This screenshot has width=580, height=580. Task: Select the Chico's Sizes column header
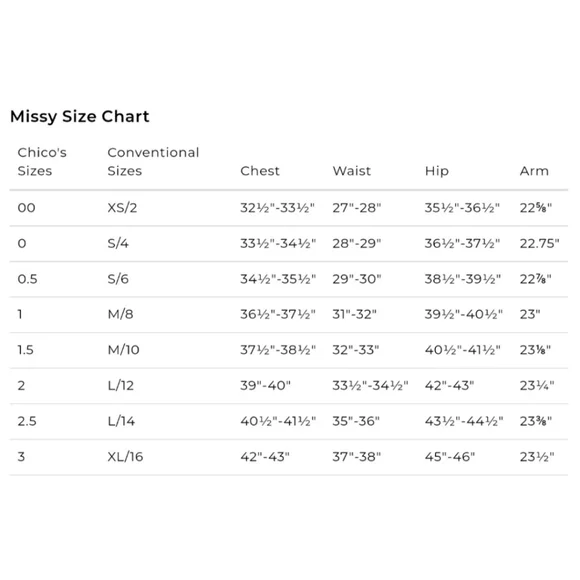pos(42,162)
